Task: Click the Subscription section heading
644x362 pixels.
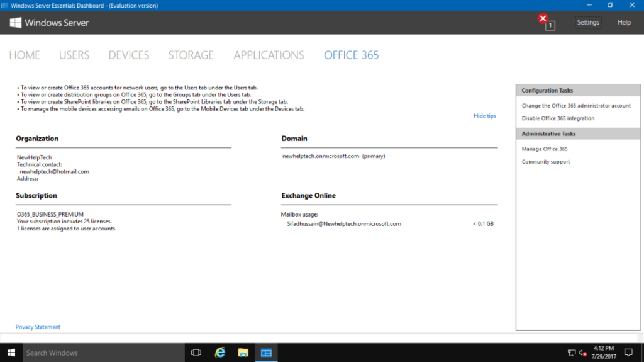Action: (x=36, y=196)
